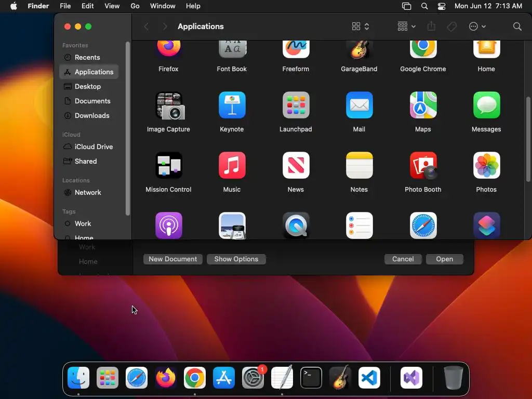Select the Messages app icon
Screen dimensions: 532x399
[x=486, y=105]
